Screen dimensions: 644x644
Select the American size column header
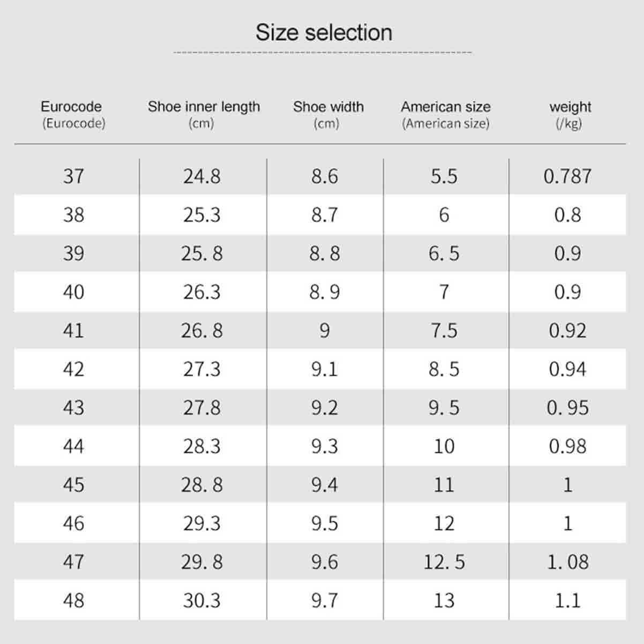click(x=446, y=115)
